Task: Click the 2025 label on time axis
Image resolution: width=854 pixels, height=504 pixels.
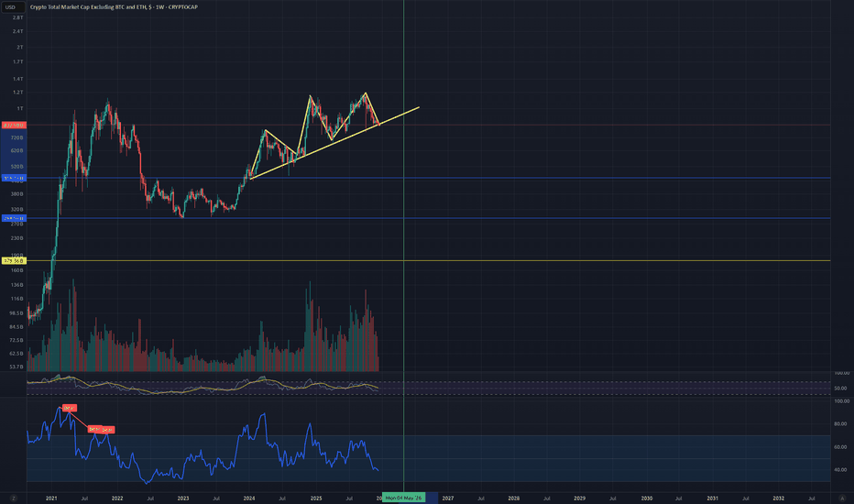Action: point(316,499)
